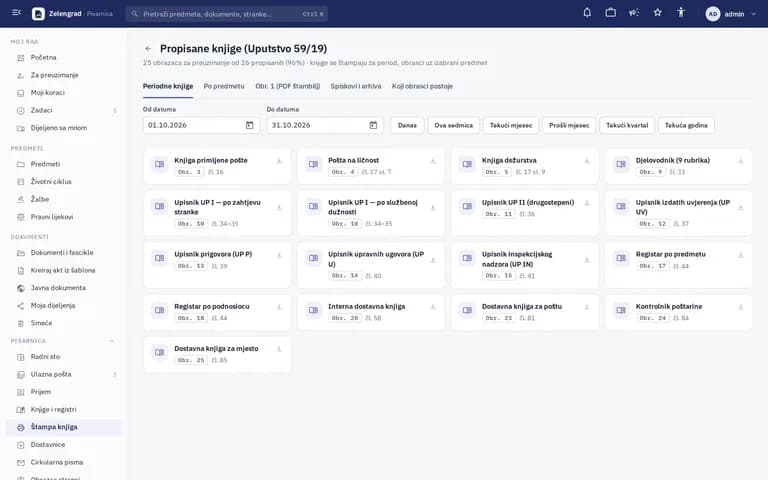
Task: Click the admin avatar
Action: point(713,14)
